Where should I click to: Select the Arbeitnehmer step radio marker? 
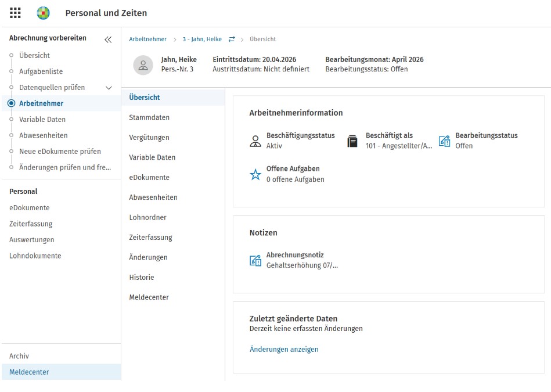[11, 103]
